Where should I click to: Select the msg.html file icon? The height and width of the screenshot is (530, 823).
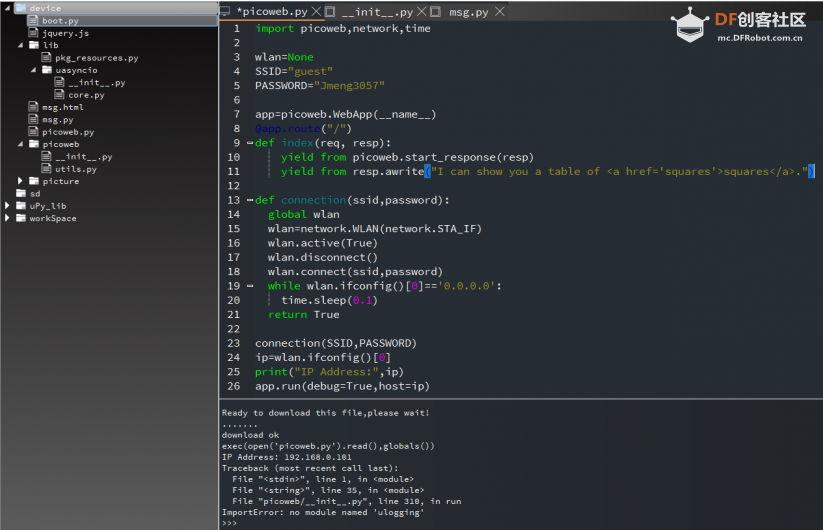coord(34,107)
